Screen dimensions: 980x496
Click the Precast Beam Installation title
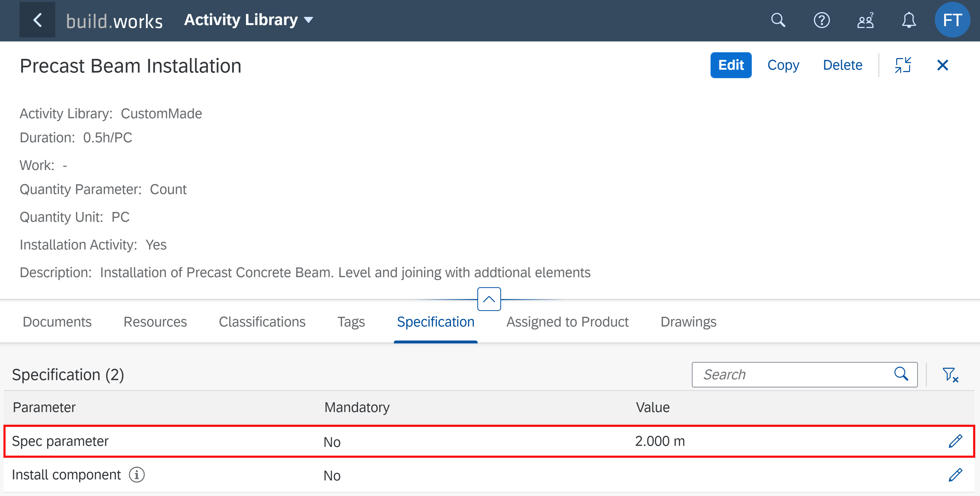130,66
